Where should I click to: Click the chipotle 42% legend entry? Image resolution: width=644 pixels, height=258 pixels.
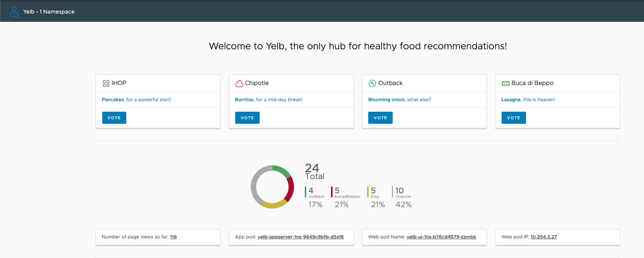tap(402, 197)
